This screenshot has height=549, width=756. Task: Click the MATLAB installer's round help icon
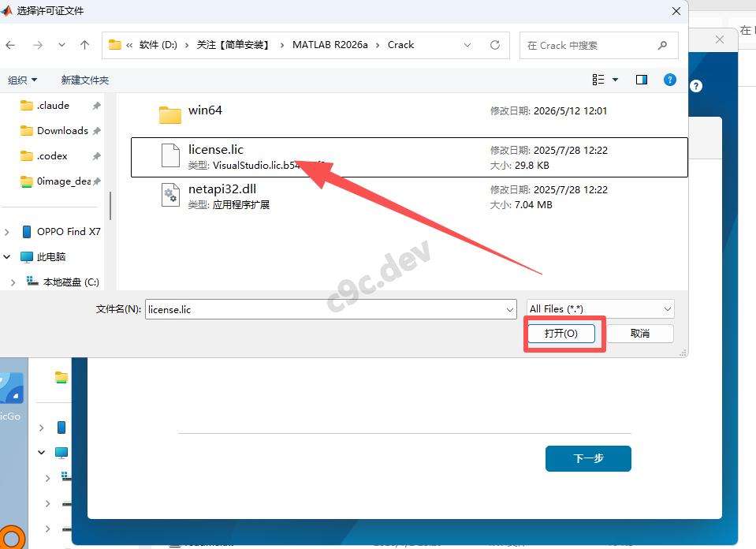coord(696,86)
